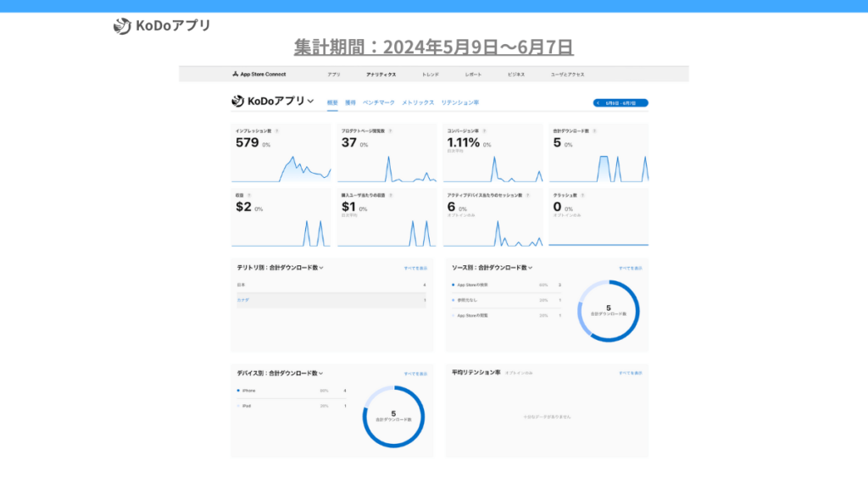Click the date range button 5月9日-6月7日
Viewport: 868px width, 488px height.
(x=620, y=103)
